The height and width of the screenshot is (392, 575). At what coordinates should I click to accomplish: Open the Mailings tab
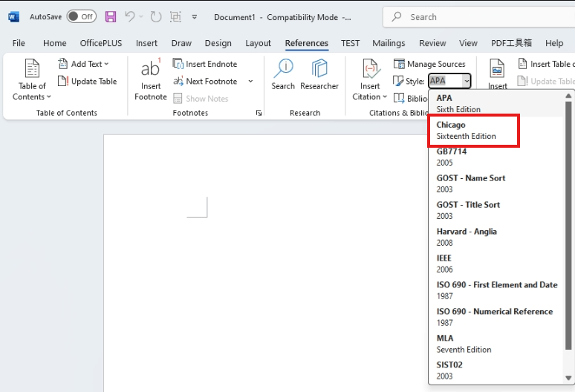click(x=389, y=43)
